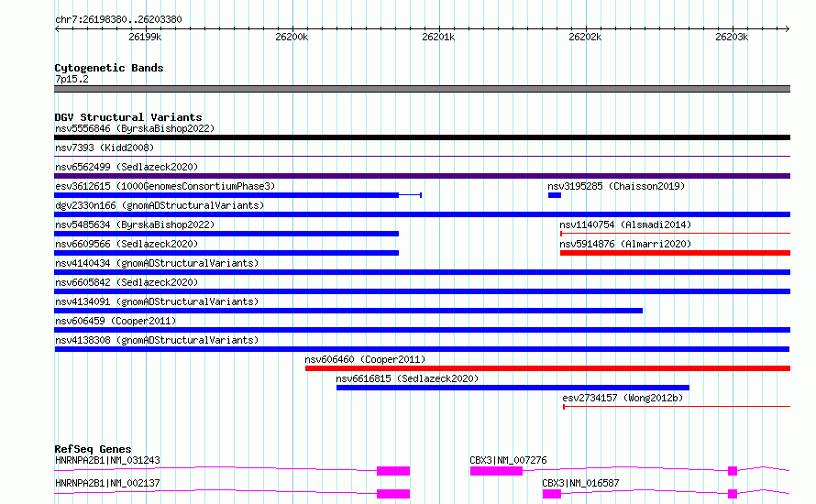Click the blue nsv6609566 variant bar

point(226,253)
